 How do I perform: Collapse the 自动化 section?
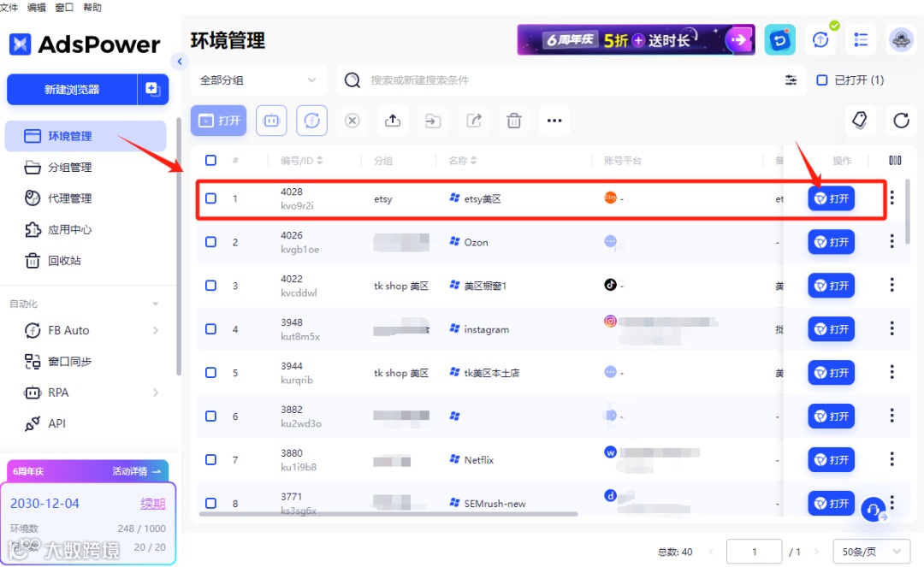coord(156,304)
